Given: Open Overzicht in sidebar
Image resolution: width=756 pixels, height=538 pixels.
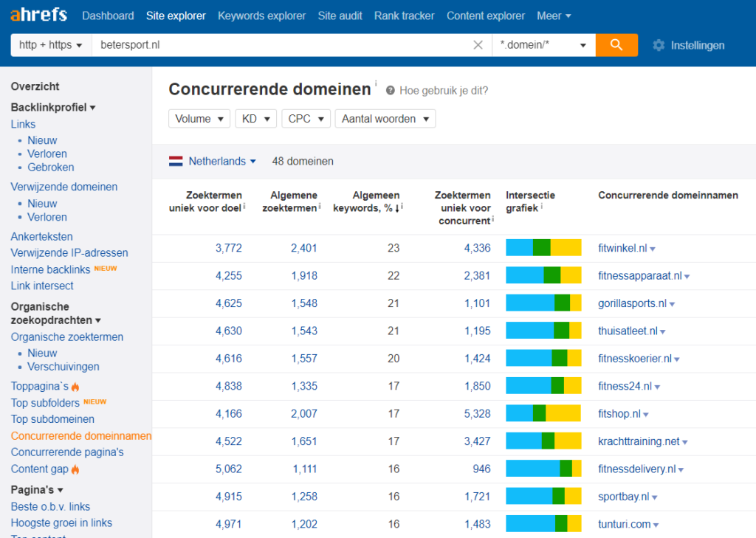Looking at the screenshot, I should pyautogui.click(x=35, y=86).
